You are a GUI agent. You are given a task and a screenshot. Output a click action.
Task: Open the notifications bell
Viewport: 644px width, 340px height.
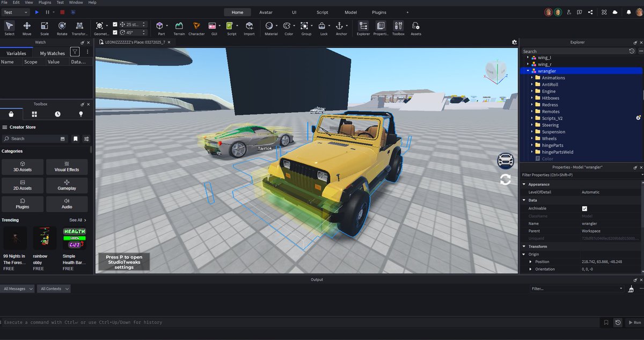coord(628,12)
